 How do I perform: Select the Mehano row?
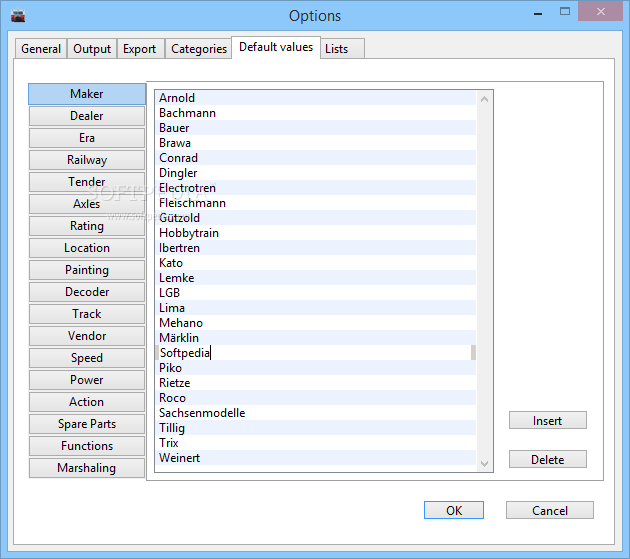coord(316,323)
